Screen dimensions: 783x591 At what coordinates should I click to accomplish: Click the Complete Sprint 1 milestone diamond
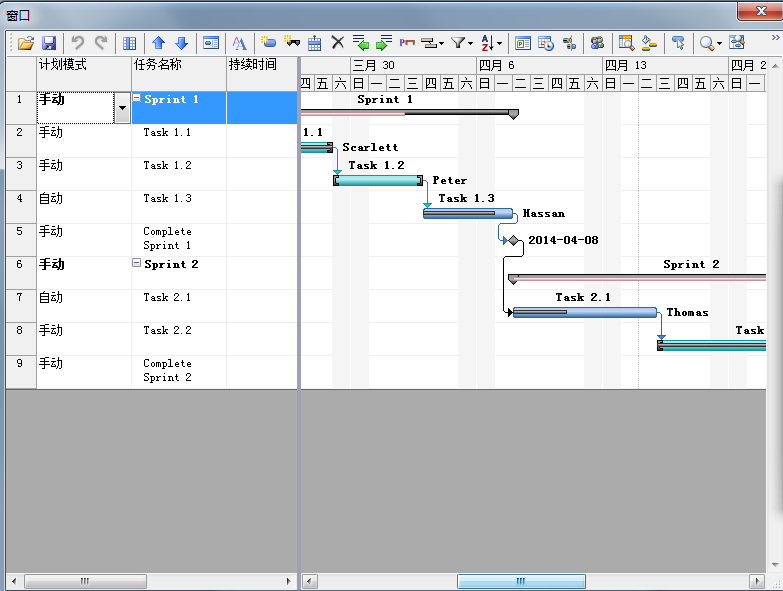coord(513,241)
